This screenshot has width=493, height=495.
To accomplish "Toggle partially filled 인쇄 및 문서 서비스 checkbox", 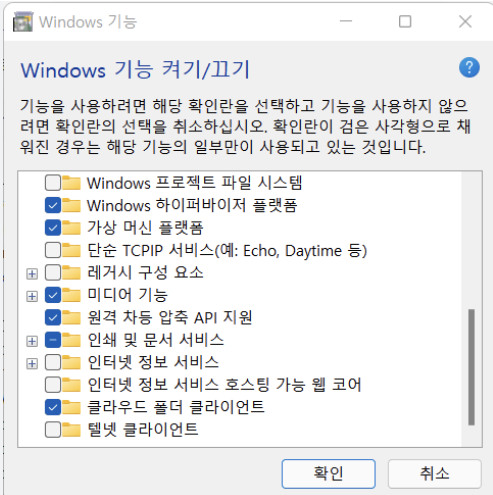I will [x=53, y=340].
